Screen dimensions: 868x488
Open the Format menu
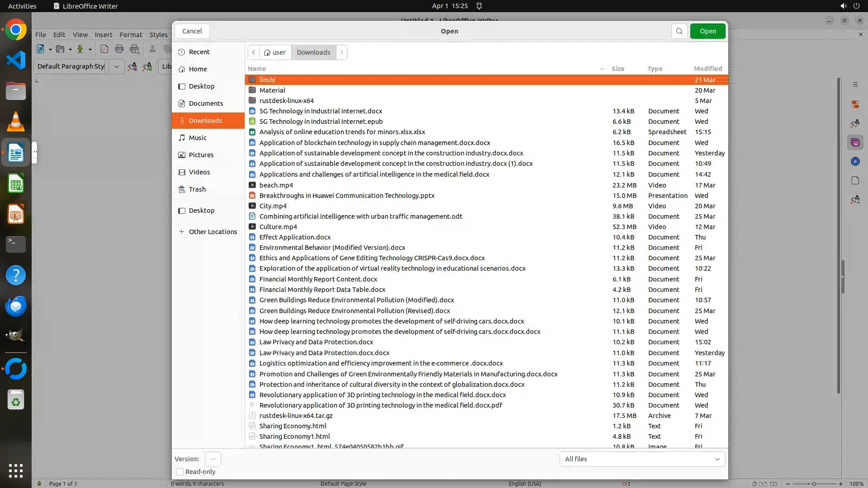coord(131,35)
